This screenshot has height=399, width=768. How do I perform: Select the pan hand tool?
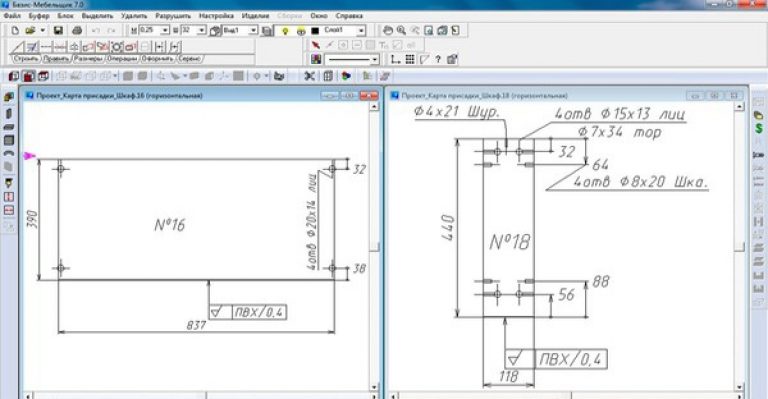point(387,30)
